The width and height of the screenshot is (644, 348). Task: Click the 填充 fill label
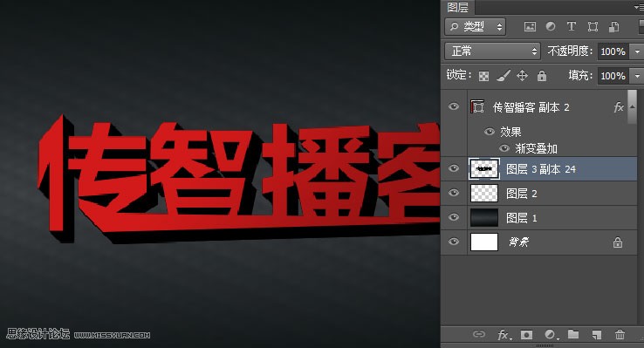580,75
